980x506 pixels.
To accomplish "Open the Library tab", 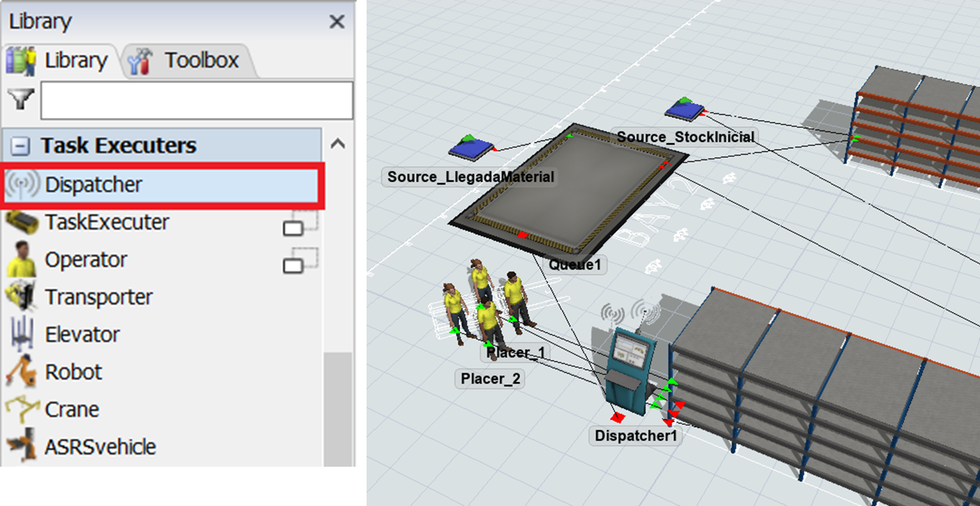I will pos(61,61).
